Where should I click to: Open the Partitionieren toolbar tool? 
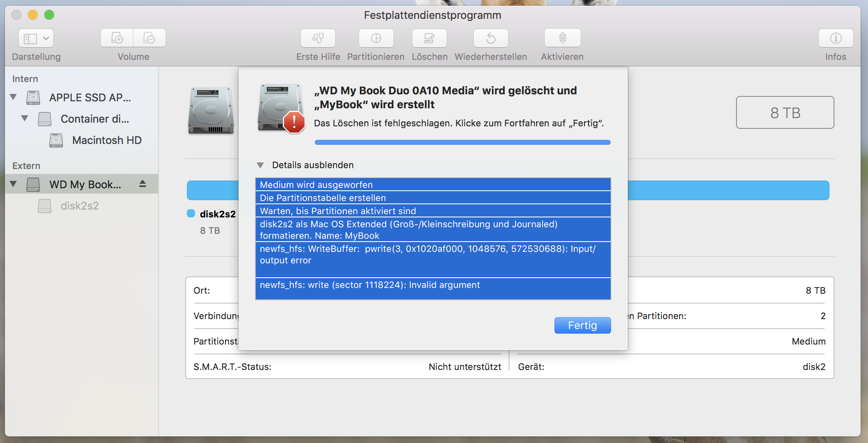(376, 38)
